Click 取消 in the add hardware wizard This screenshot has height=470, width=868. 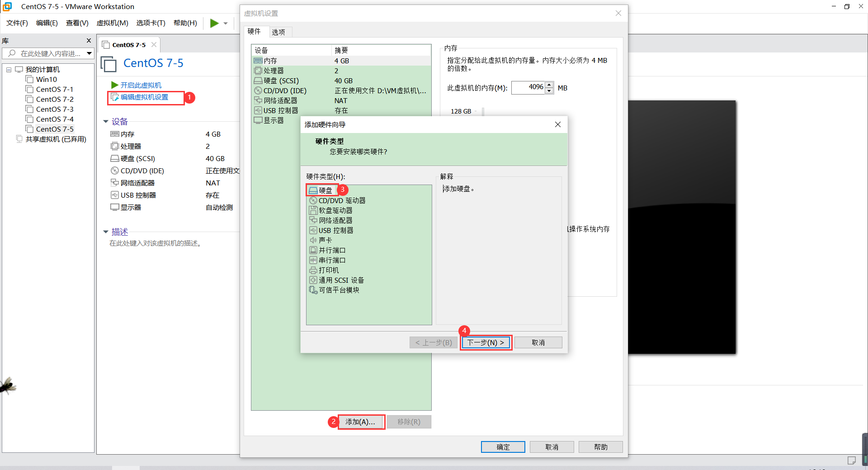pyautogui.click(x=538, y=342)
